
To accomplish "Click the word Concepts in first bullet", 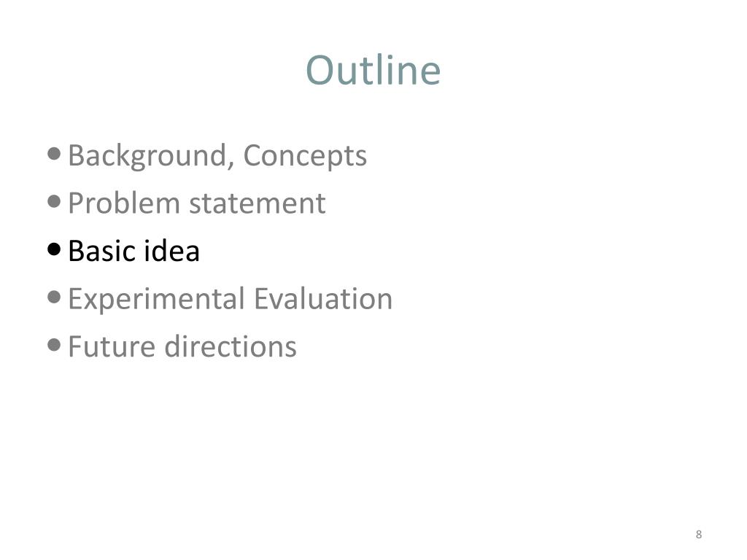I will tap(305, 156).
